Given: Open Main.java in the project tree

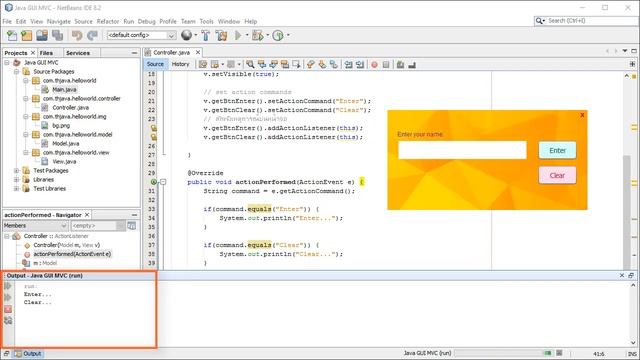Looking at the screenshot, I should (x=64, y=89).
